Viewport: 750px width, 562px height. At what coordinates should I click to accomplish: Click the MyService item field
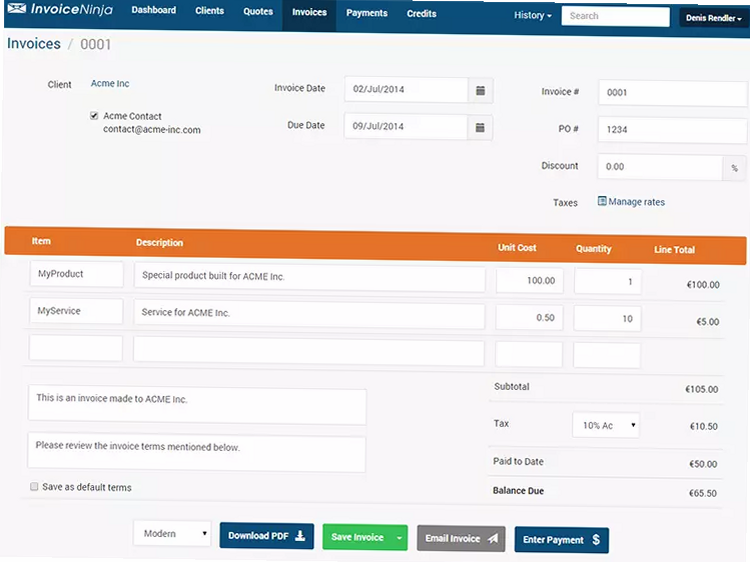tap(76, 311)
